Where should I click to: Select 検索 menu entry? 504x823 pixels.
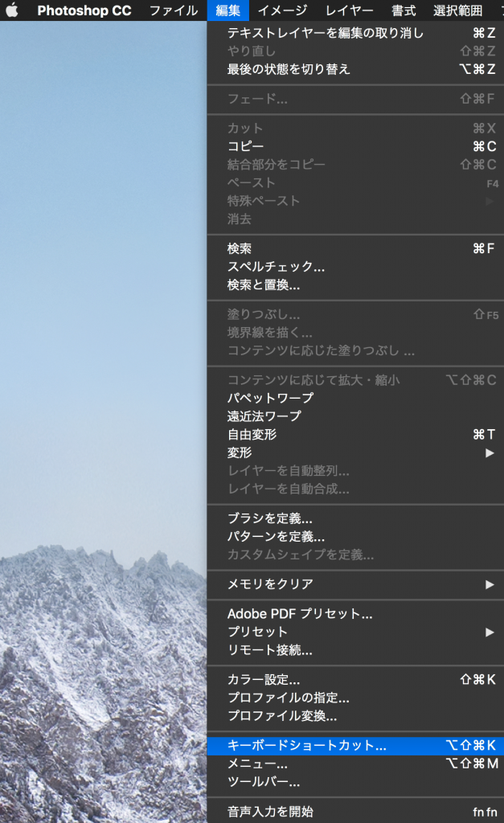[x=240, y=249]
